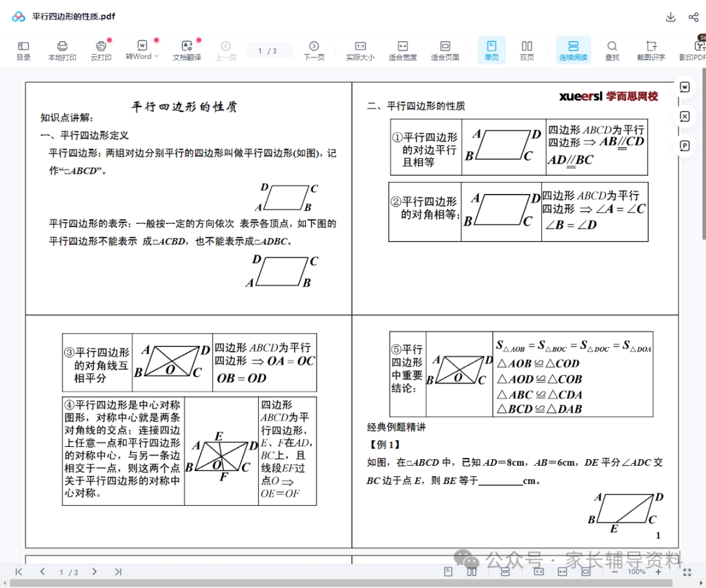Jump to first page in bottom bar
Screen dimensions: 706x588
[18, 572]
